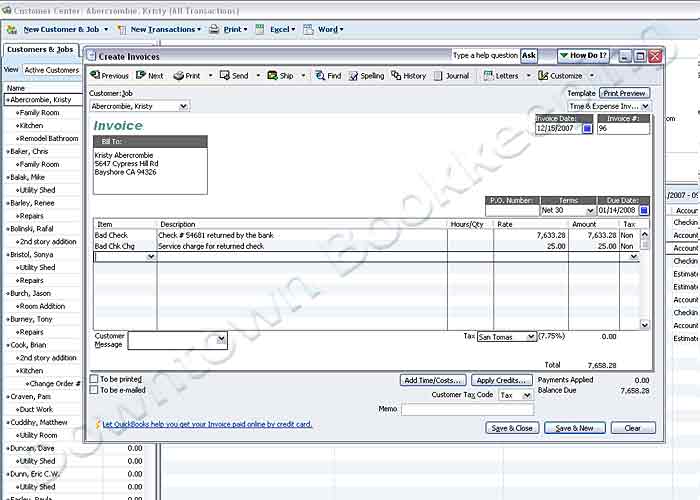Go to the Next invoice
700x500 pixels.
pos(150,75)
